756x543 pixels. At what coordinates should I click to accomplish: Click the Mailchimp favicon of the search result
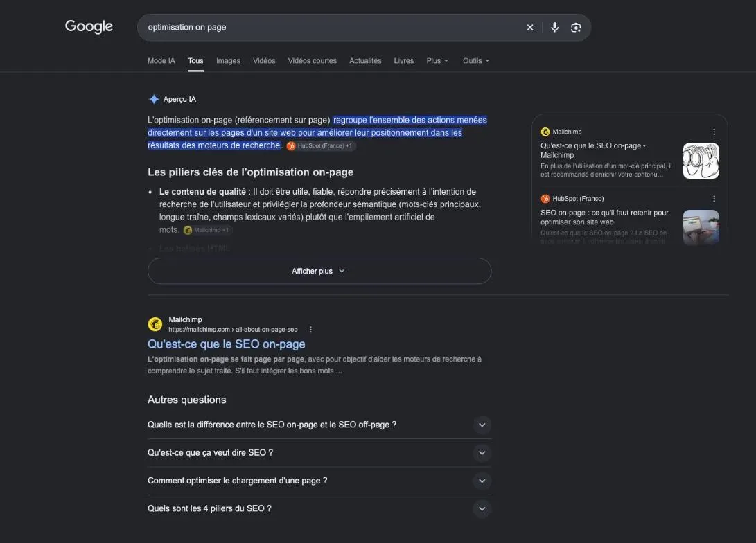(155, 324)
